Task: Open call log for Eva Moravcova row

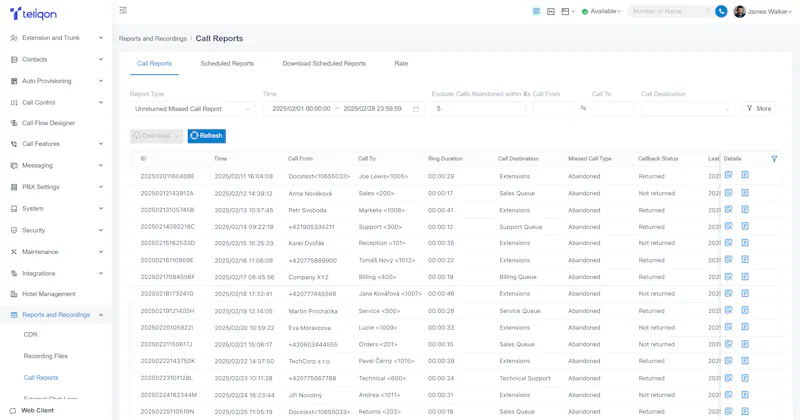Action: 745,327
